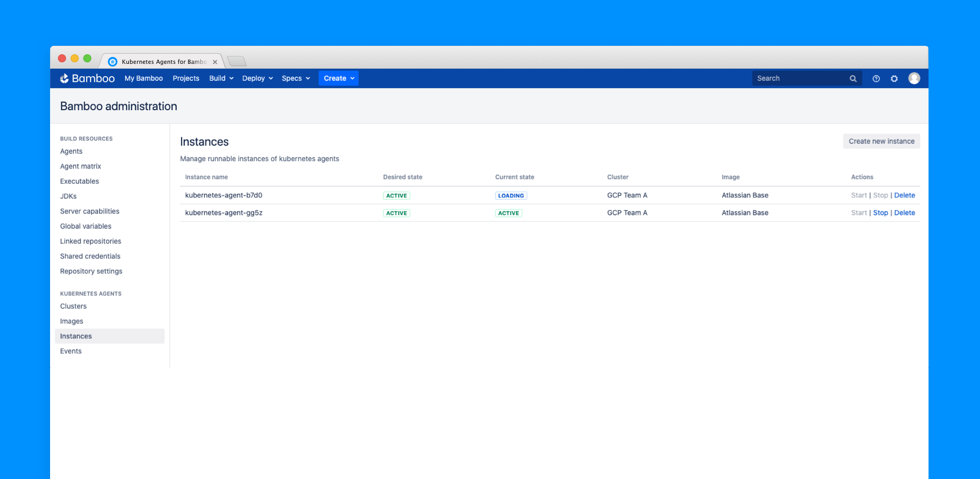Click the Current state column header
The width and height of the screenshot is (980, 479).
coord(514,177)
